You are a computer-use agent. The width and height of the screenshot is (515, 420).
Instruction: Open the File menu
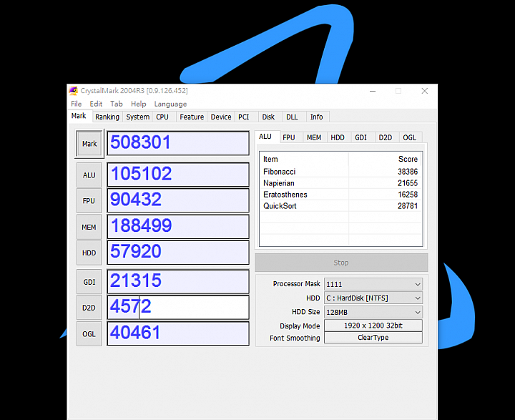[77, 104]
